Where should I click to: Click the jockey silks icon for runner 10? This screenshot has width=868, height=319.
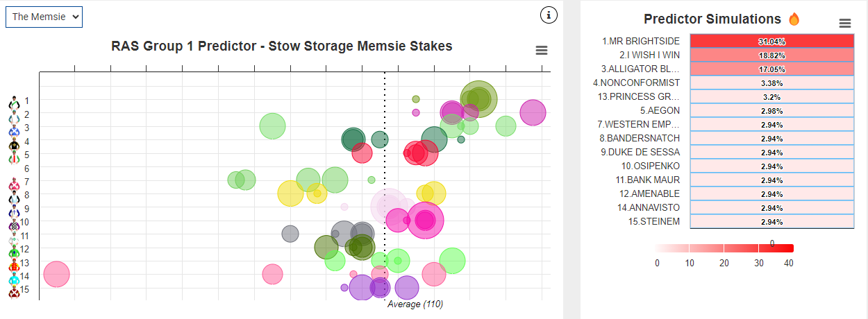click(14, 224)
